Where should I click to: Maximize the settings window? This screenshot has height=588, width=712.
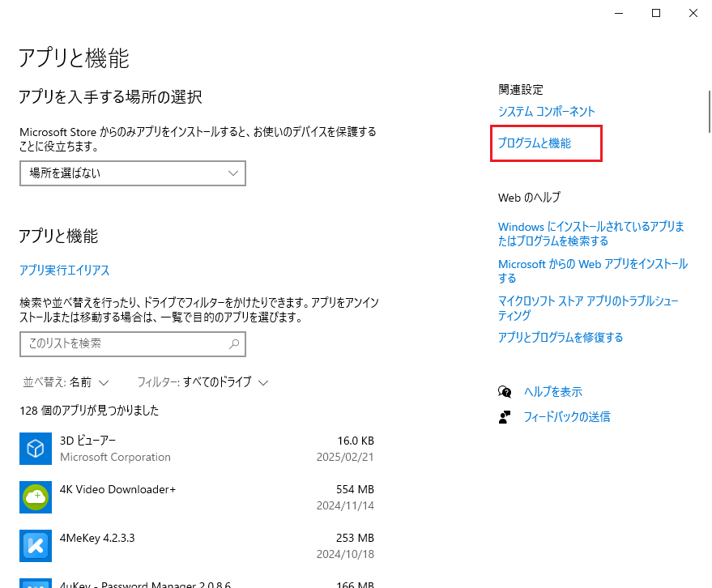655,13
